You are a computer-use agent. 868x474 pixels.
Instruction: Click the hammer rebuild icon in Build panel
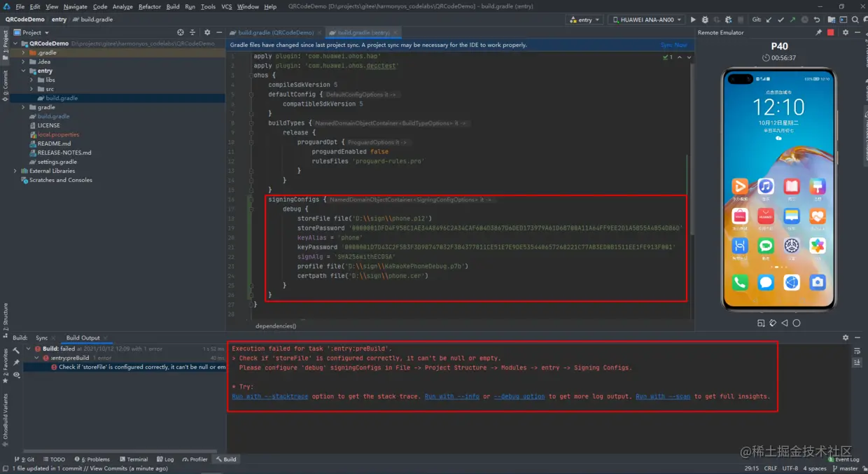click(16, 351)
